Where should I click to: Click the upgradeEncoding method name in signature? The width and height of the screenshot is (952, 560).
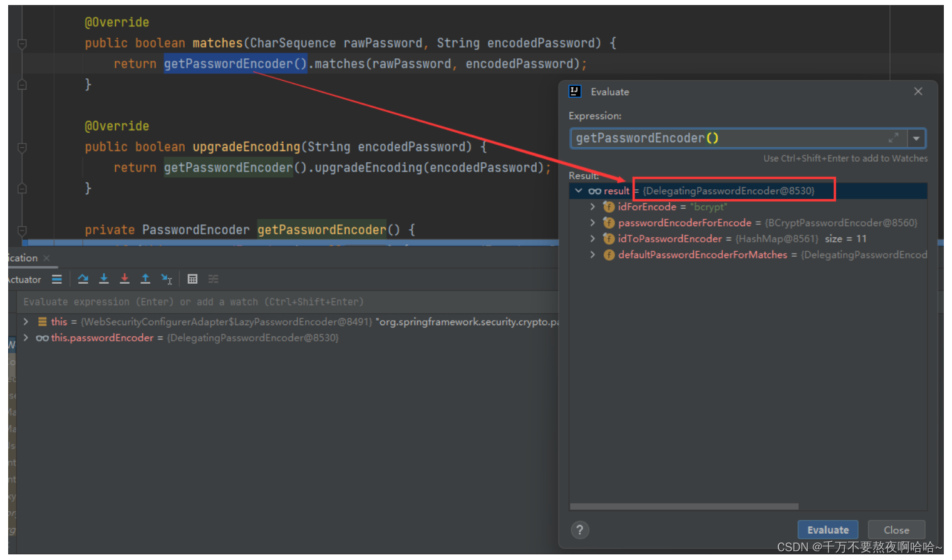tap(246, 147)
